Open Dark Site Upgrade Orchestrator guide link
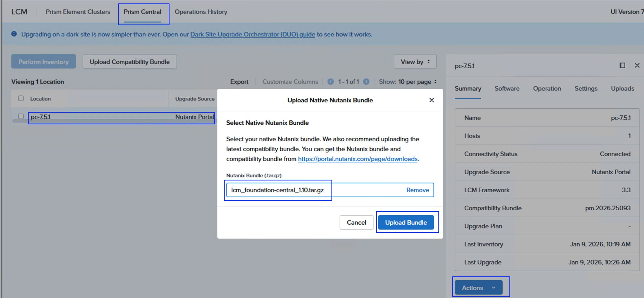The height and width of the screenshot is (298, 644). pos(252,34)
